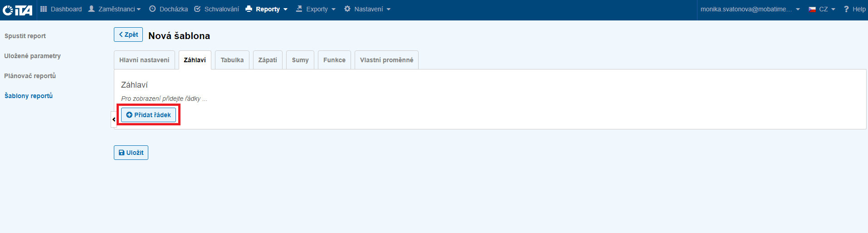Click Zpět to go back

pos(128,35)
